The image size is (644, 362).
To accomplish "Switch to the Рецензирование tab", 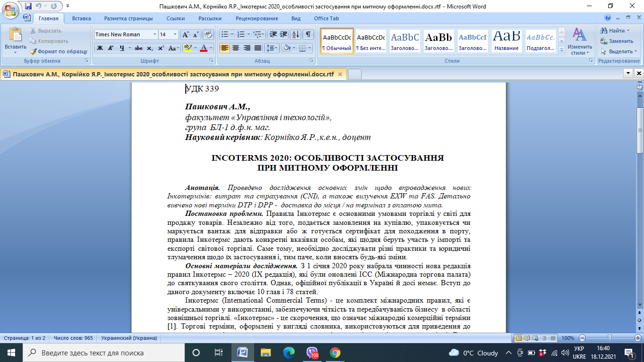I will tap(256, 18).
